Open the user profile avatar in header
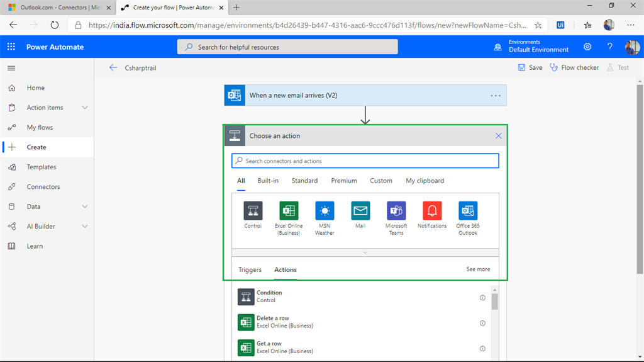This screenshot has width=644, height=362. (632, 47)
